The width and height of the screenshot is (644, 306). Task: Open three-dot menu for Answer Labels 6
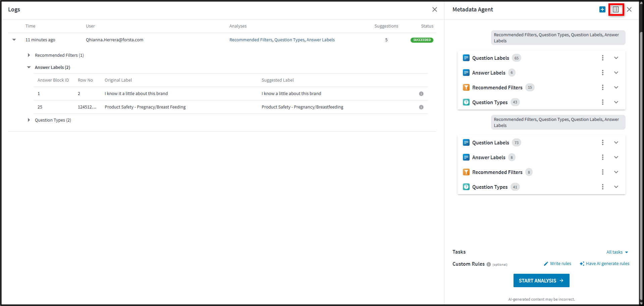coord(603,73)
